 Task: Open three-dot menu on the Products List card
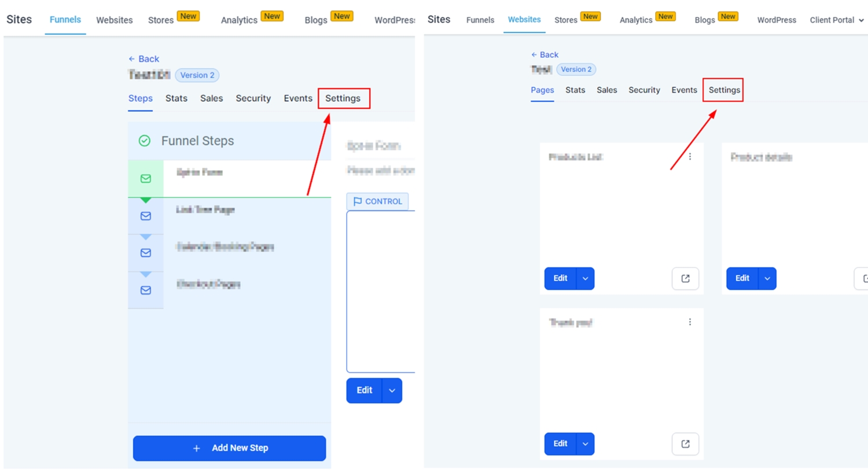click(690, 157)
